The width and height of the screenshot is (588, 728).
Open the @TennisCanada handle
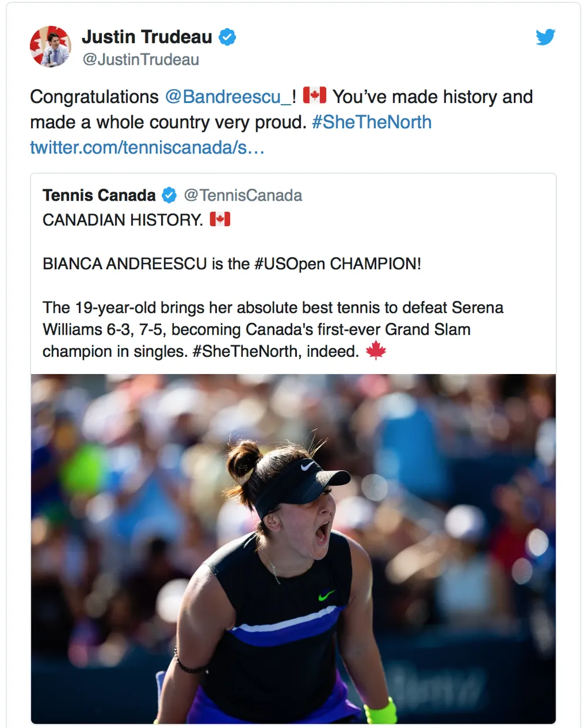pos(243,195)
